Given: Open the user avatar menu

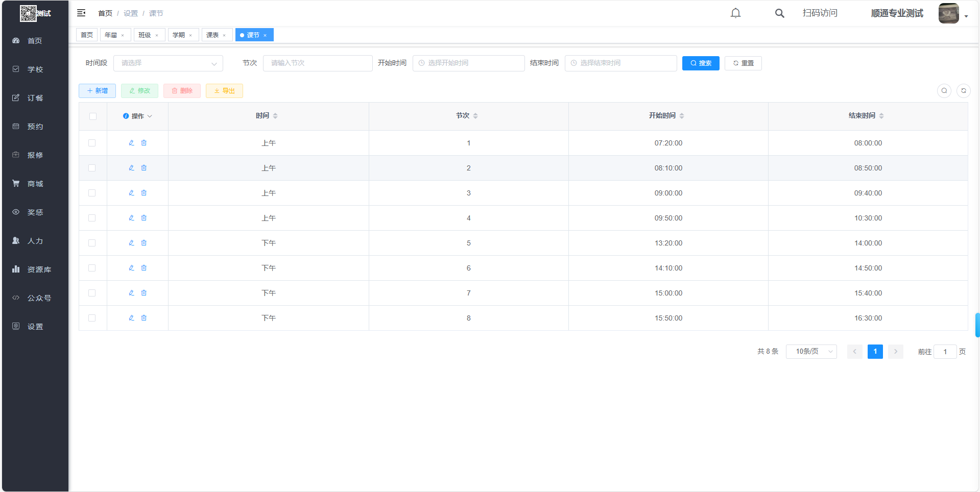Looking at the screenshot, I should point(948,13).
